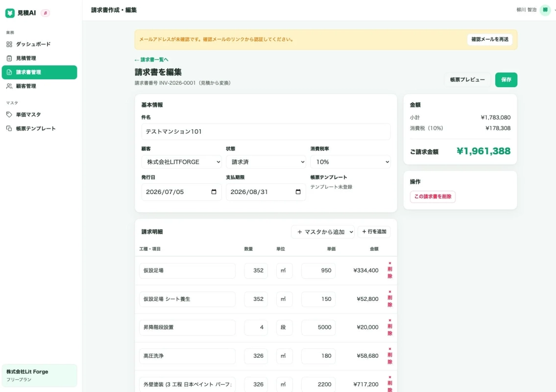Image resolution: width=556 pixels, height=392 pixels.
Task: Open the 顧客 dropdown 株式会社LITFORGE
Action: click(x=182, y=162)
